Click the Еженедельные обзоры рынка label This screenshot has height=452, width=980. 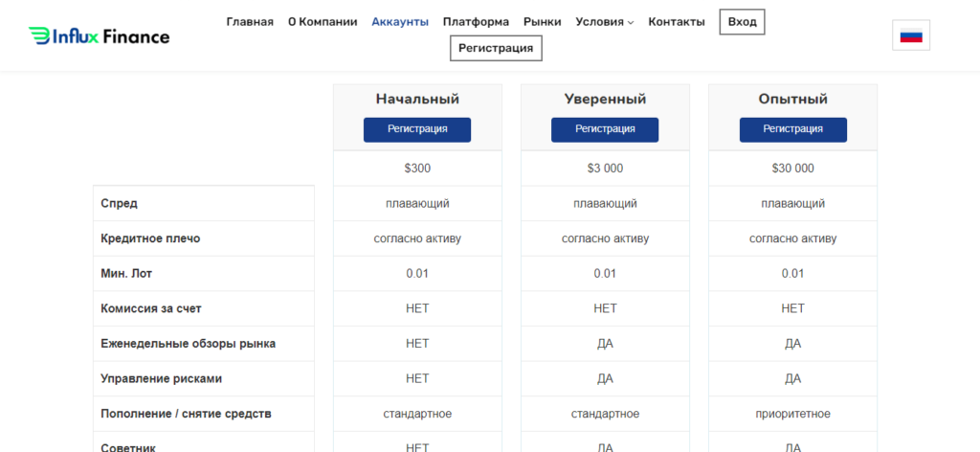[x=189, y=343]
